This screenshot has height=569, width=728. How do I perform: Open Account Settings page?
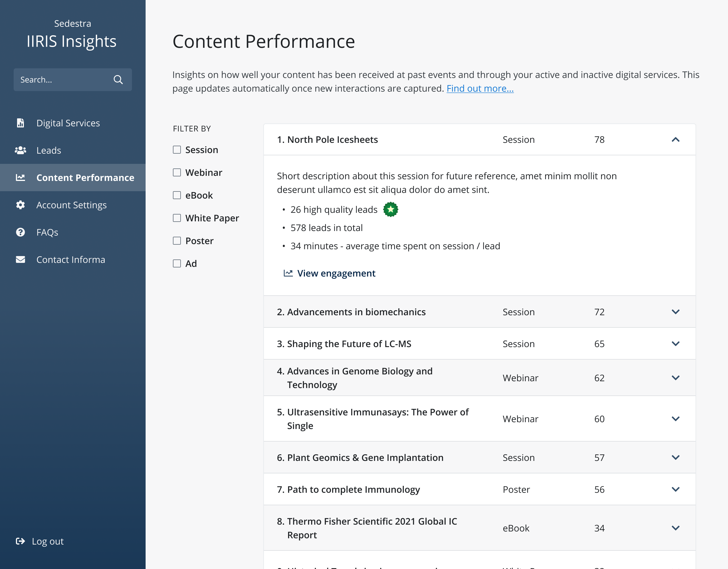[73, 205]
